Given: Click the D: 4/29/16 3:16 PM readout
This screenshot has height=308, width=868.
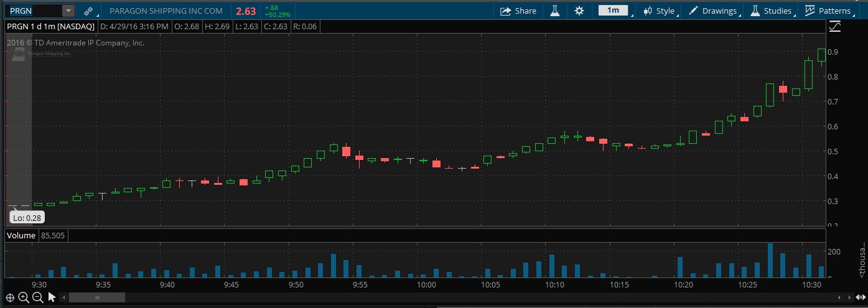Looking at the screenshot, I should pyautogui.click(x=134, y=26).
